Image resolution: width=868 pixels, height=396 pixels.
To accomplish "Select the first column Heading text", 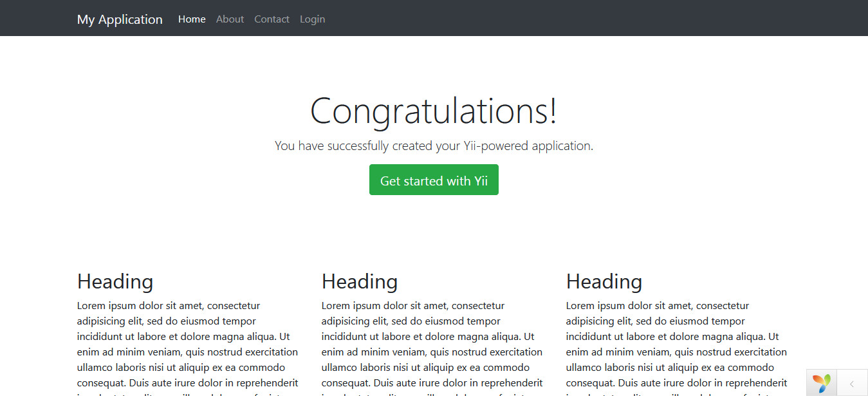I will coord(115,281).
